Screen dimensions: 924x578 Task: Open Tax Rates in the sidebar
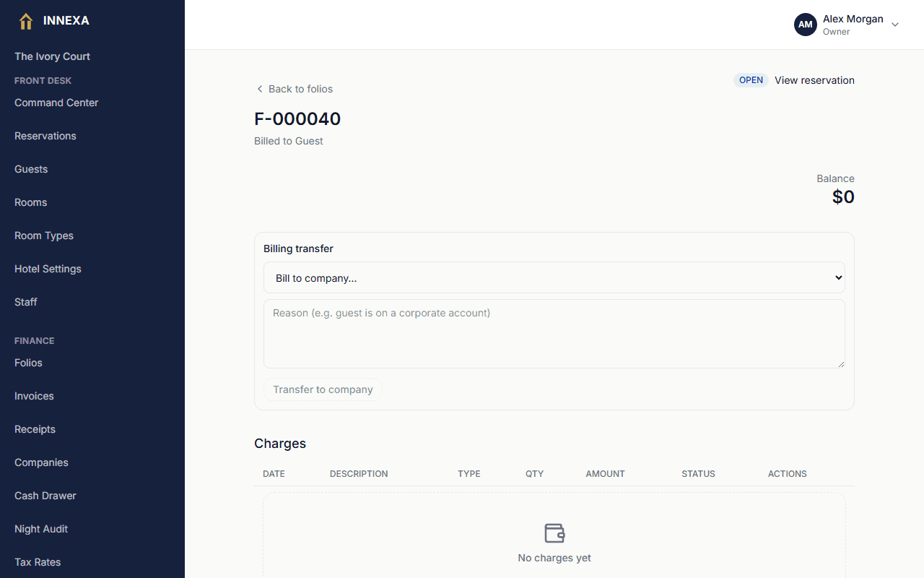coord(38,562)
